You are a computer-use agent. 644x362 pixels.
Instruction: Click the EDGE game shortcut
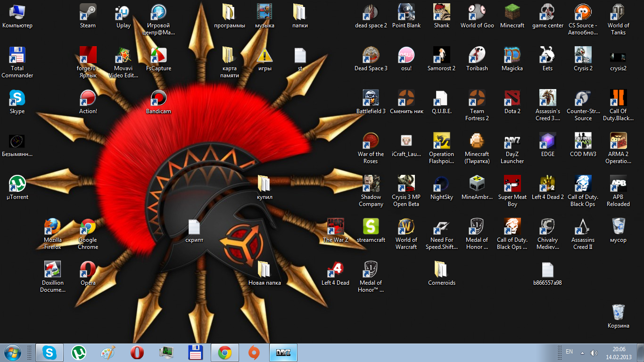[x=548, y=145]
